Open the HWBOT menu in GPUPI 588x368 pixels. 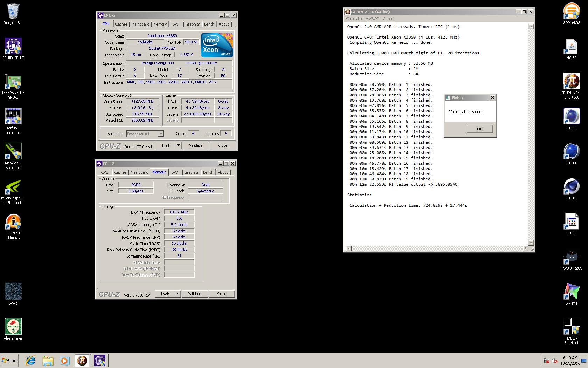point(372,19)
